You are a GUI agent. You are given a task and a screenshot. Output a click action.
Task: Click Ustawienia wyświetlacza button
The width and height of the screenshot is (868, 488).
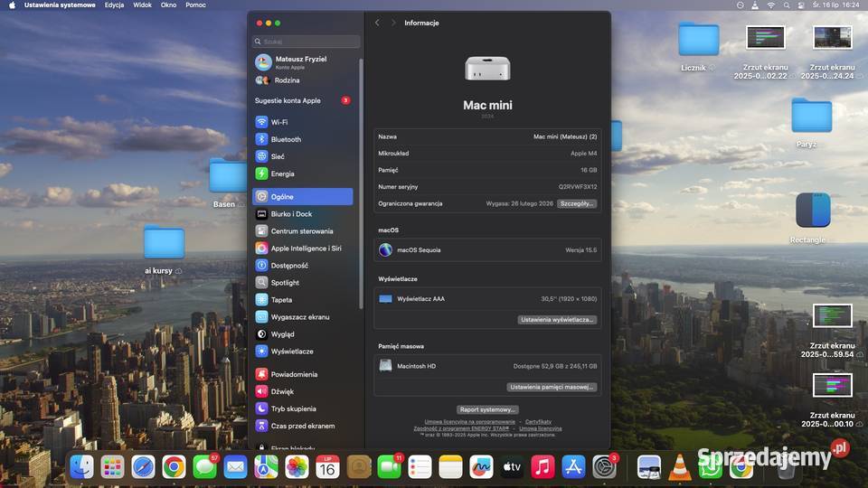pyautogui.click(x=557, y=320)
